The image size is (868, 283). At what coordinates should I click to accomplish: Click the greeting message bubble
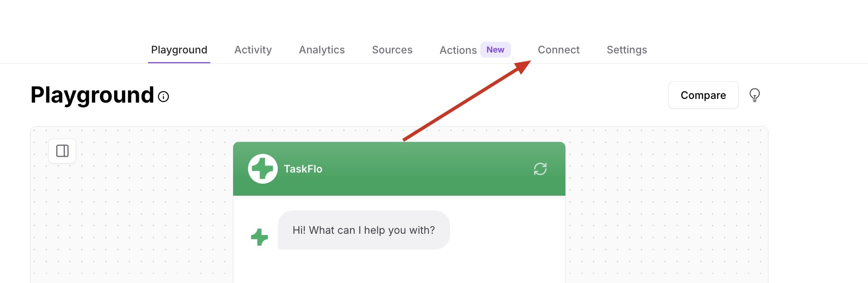pos(364,230)
